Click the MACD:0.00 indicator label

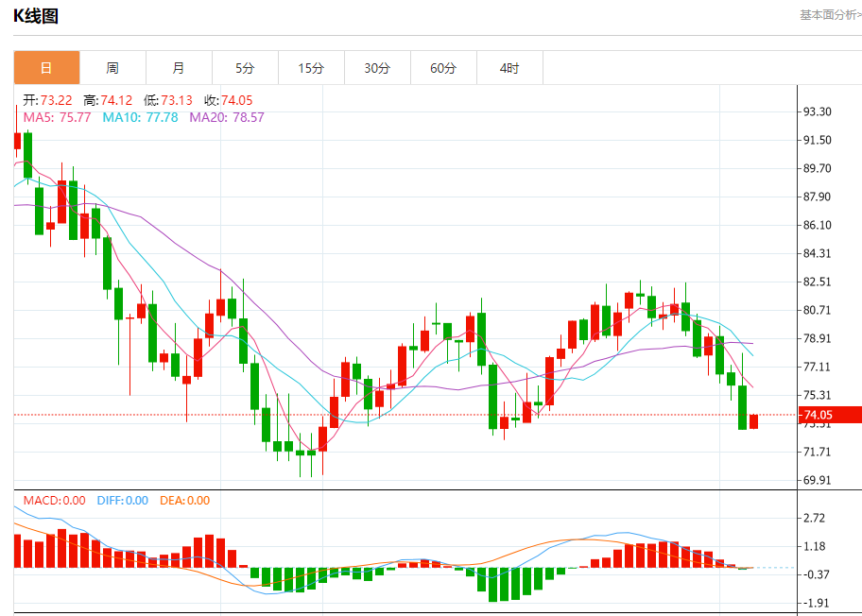pyautogui.click(x=54, y=500)
